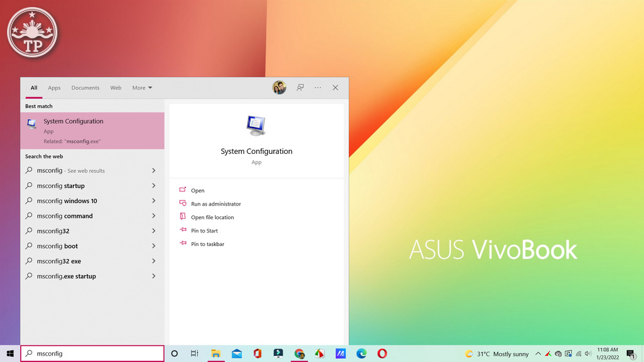Open the Windows Start button
Screen dimensions: 644x362
(x=10, y=354)
